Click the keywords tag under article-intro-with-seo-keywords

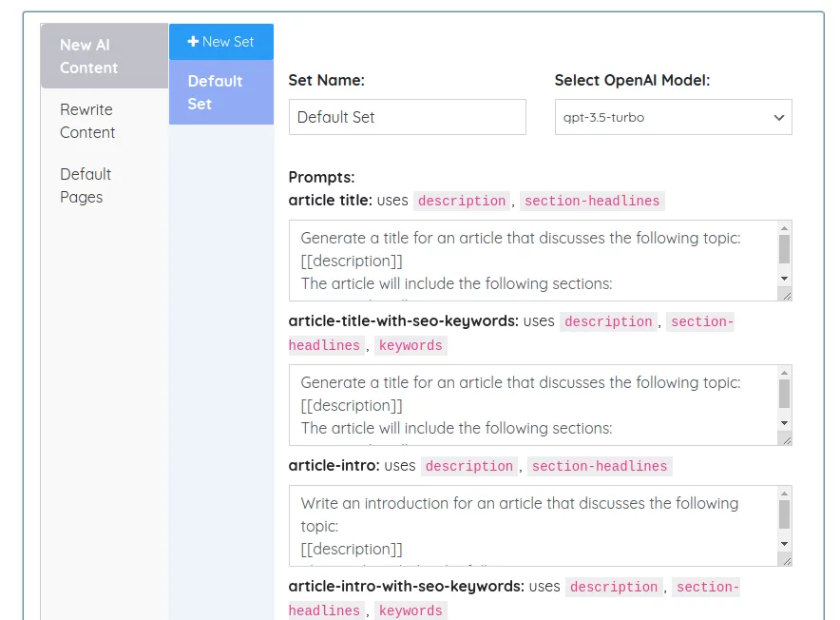click(410, 610)
